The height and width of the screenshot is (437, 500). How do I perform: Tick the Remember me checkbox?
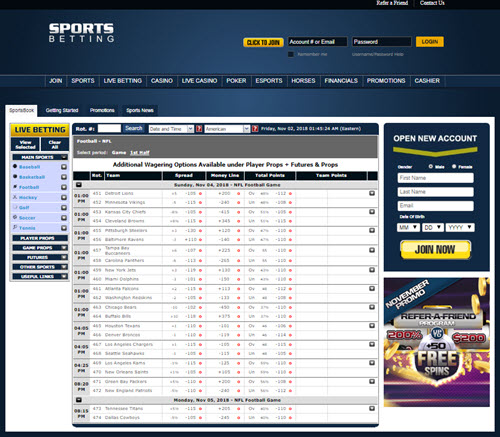291,54
